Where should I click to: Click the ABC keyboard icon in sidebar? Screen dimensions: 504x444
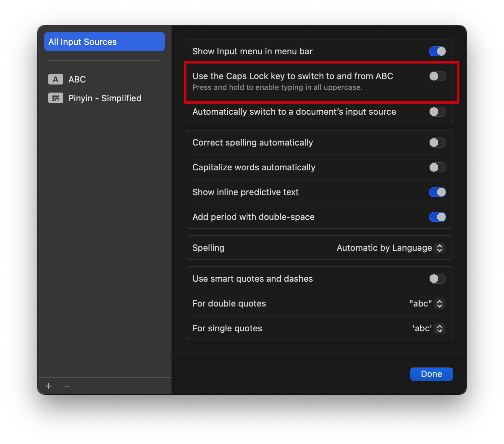click(x=55, y=79)
